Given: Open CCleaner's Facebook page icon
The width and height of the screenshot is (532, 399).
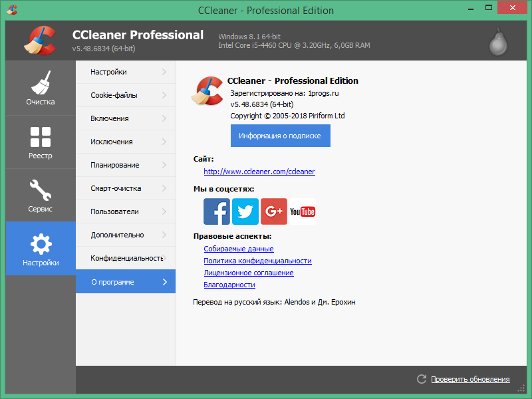Looking at the screenshot, I should tap(217, 211).
